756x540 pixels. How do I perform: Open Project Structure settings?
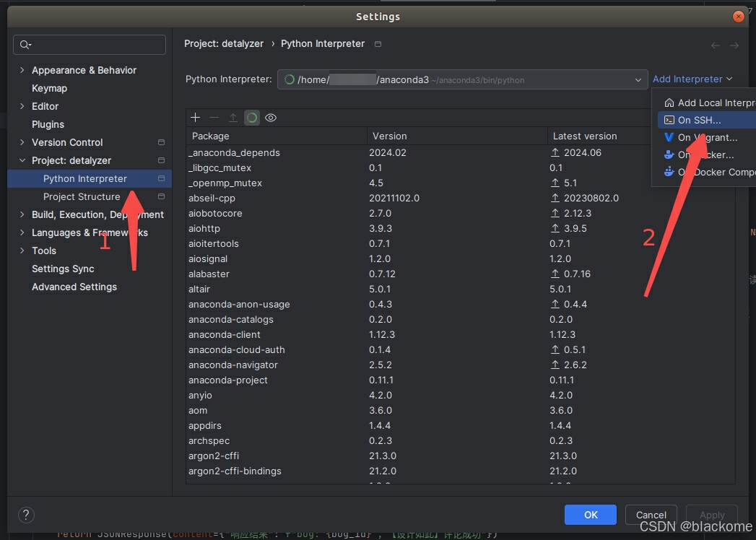pos(82,196)
